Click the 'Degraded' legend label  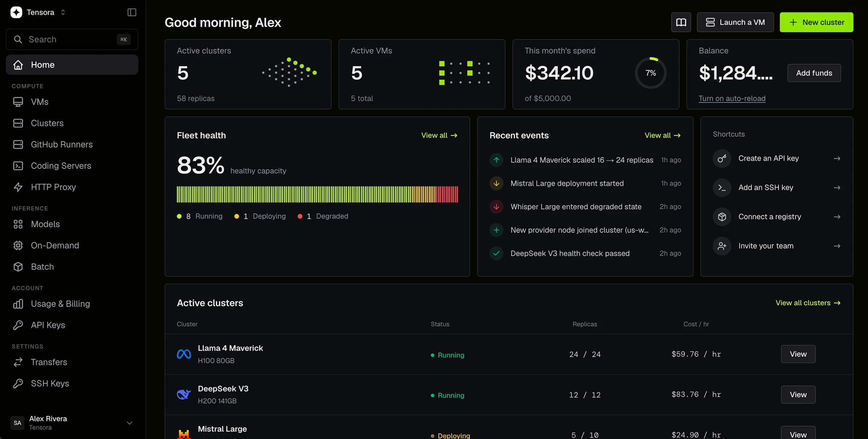click(x=332, y=216)
